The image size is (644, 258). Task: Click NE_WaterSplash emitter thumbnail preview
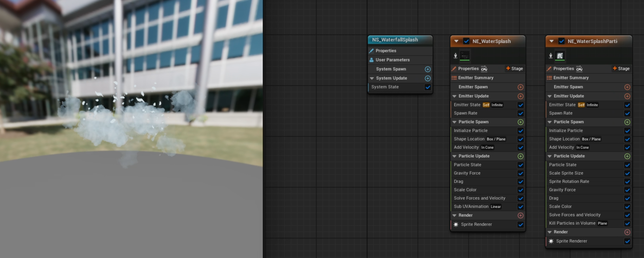[465, 56]
